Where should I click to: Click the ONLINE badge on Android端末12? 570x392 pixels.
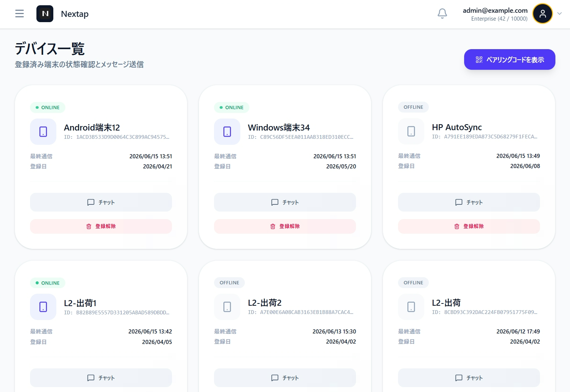coord(48,107)
